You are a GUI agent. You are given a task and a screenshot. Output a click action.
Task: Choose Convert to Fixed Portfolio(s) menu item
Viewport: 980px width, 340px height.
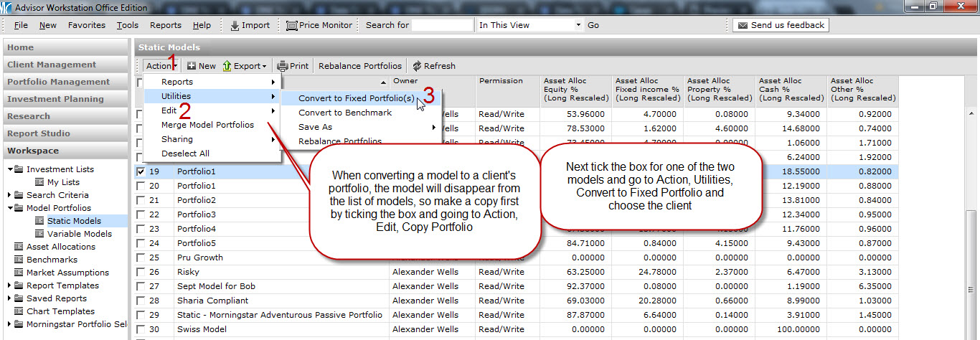[356, 98]
